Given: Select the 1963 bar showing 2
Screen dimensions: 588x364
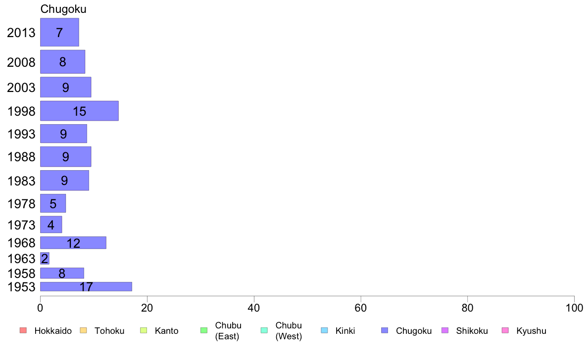Looking at the screenshot, I should 45,258.
